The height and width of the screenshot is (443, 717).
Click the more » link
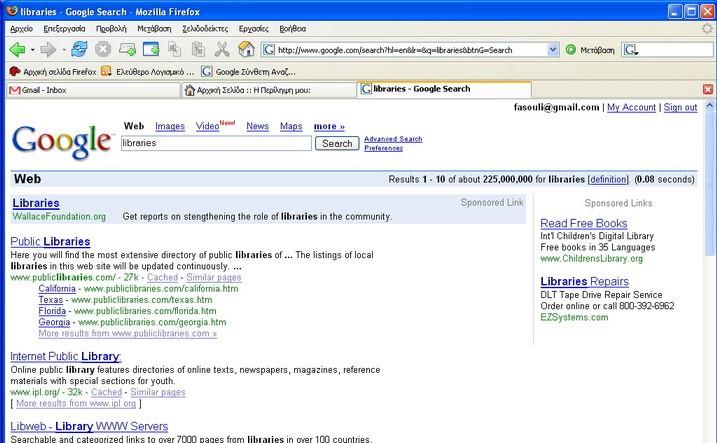click(329, 126)
